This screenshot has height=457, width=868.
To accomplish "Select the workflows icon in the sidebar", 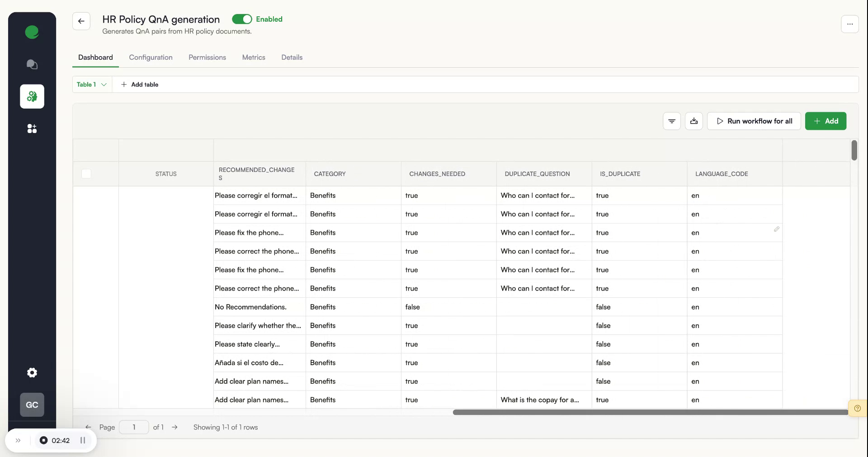I will click(32, 96).
